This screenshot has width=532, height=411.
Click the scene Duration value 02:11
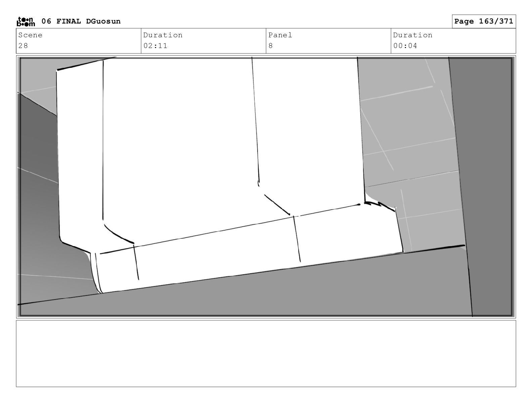click(155, 46)
